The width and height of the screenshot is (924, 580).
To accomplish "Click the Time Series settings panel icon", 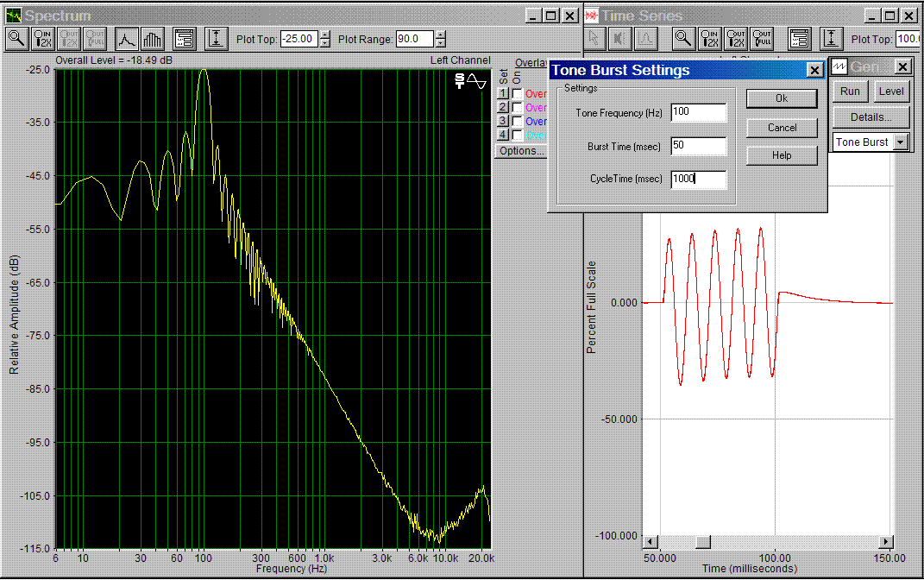I will coord(799,39).
